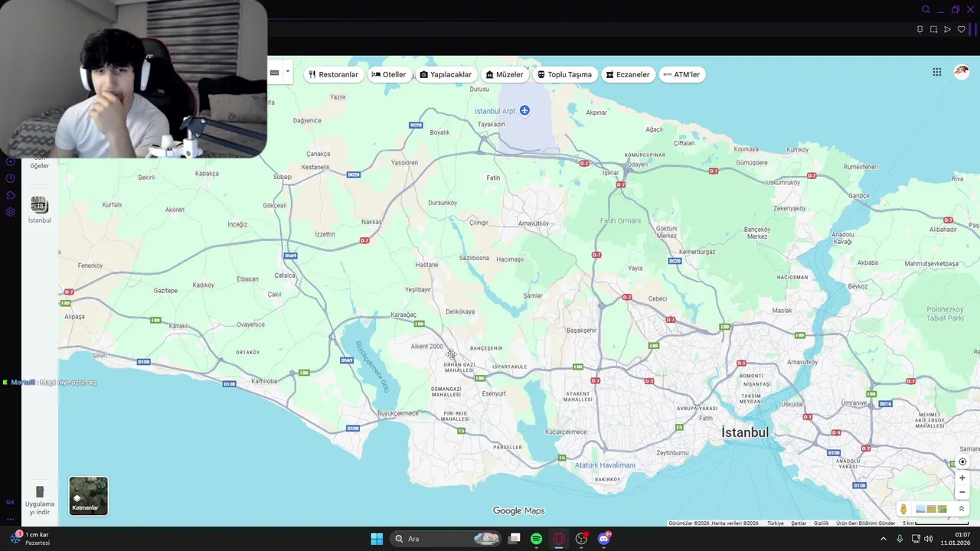Screen dimensions: 980x551
Task: Bookmark page with the heart icon
Action: (962, 29)
